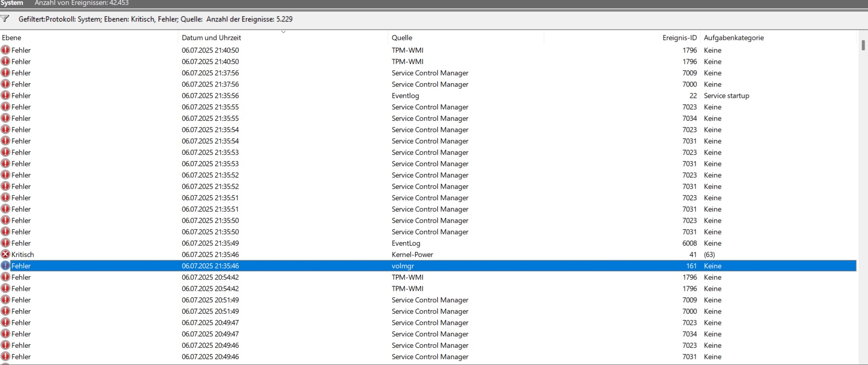Select event ID 7023 logged at 21:35:53

pos(690,152)
